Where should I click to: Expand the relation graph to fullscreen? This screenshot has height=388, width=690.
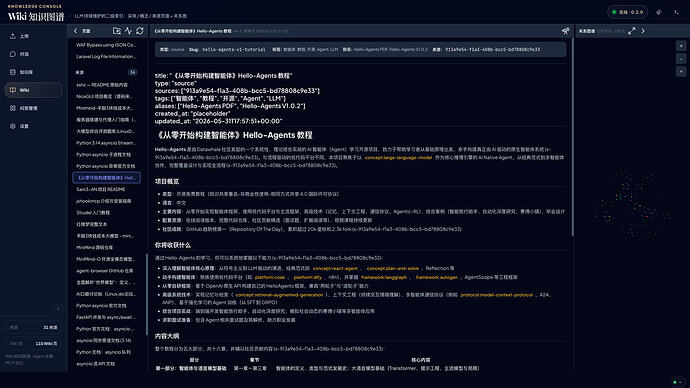pyautogui.click(x=631, y=31)
